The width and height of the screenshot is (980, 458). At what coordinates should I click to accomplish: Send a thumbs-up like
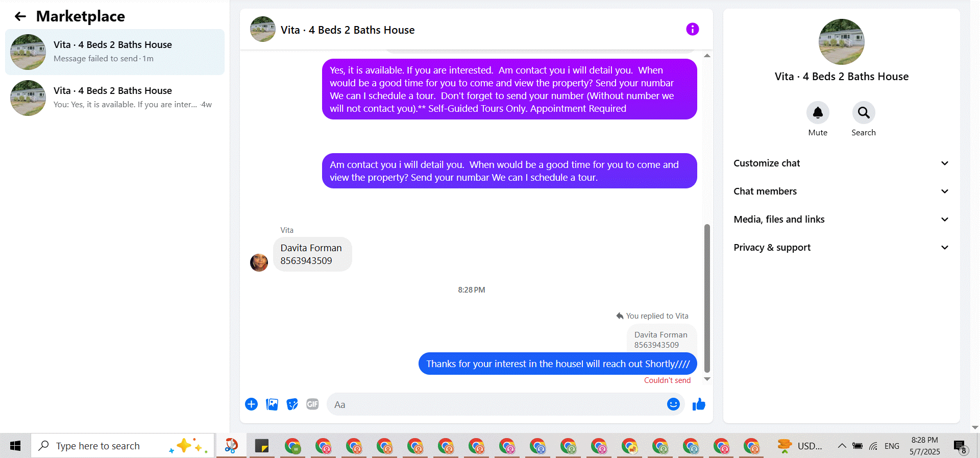click(699, 404)
